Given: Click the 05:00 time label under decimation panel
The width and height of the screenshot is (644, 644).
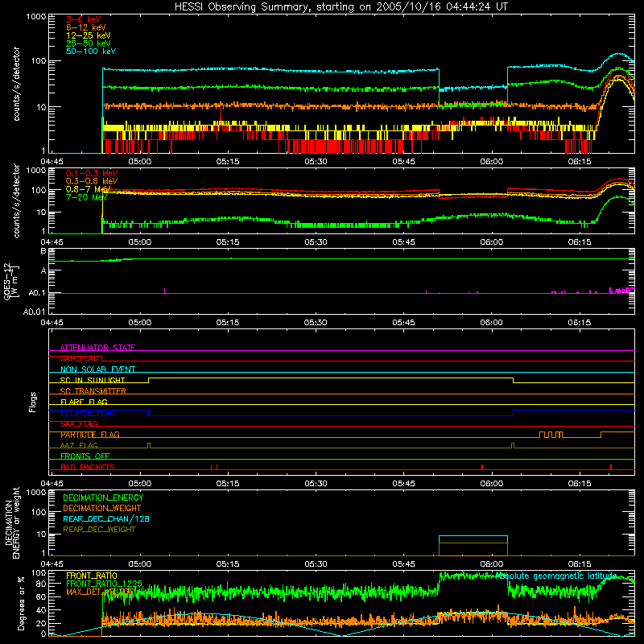Looking at the screenshot, I should click(x=140, y=564).
